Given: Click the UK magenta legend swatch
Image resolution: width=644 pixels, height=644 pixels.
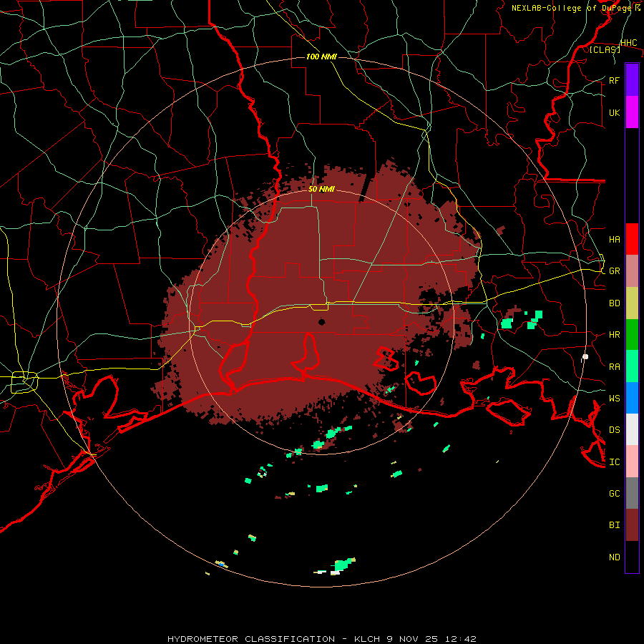Looking at the screenshot, I should point(632,112).
